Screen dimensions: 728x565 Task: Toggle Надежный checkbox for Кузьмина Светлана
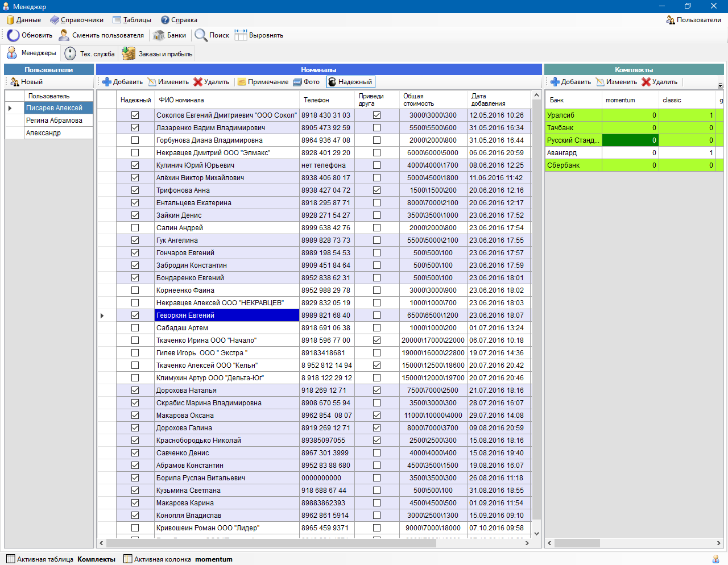pyautogui.click(x=135, y=490)
